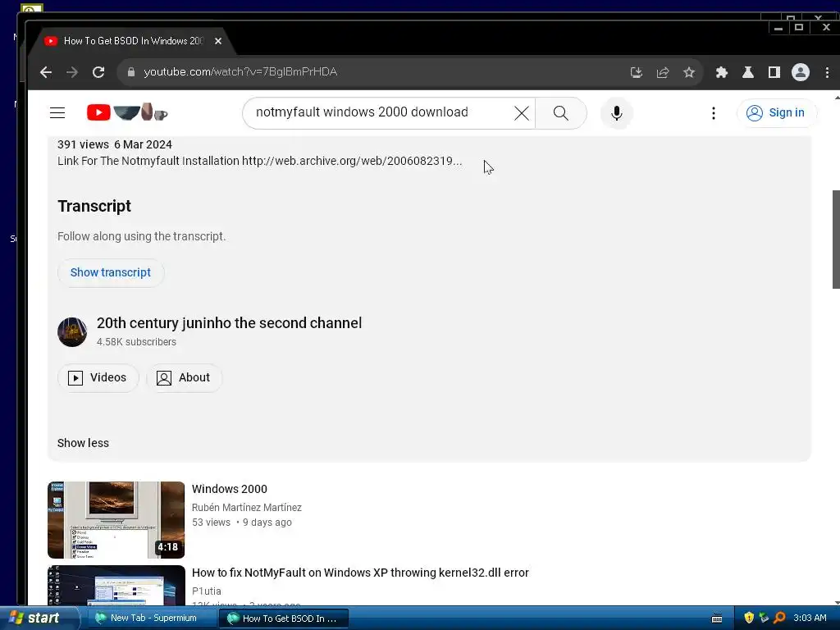Open NotMyFault kernel32.dll error video title

[360, 573]
